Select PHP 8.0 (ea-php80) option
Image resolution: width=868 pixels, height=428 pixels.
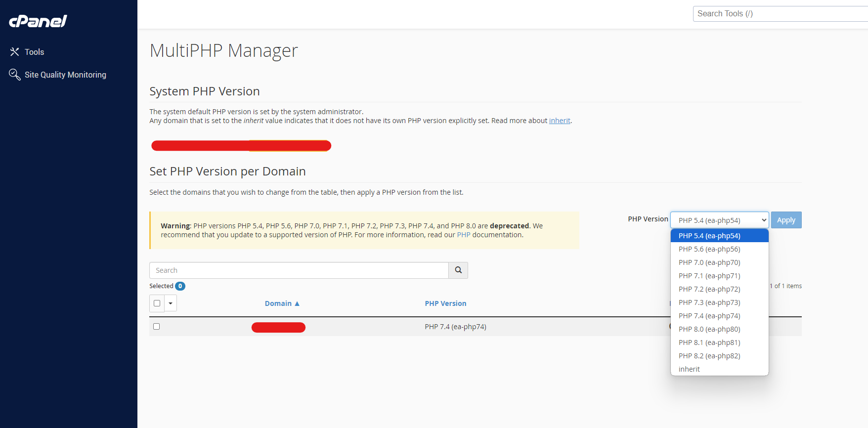(709, 329)
